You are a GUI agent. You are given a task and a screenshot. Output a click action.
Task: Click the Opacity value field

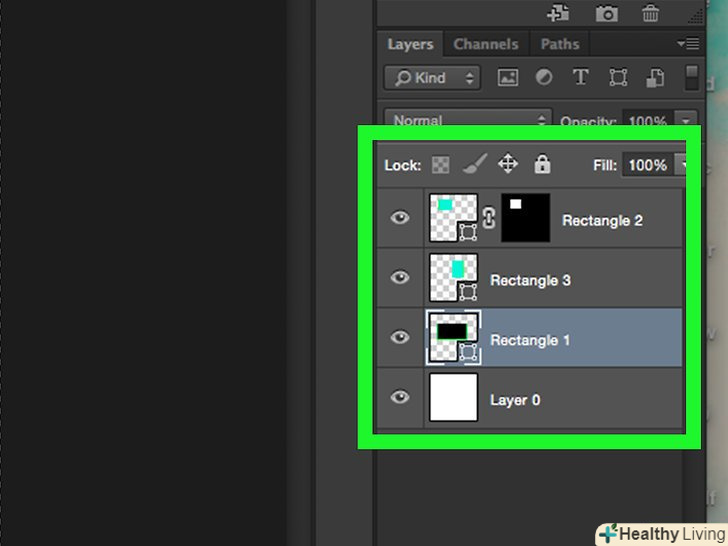tap(647, 119)
